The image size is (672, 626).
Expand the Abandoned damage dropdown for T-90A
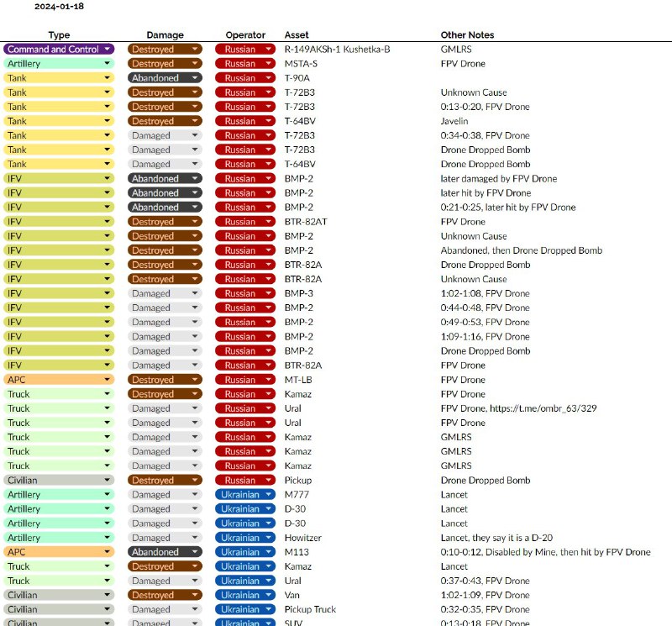(x=165, y=78)
